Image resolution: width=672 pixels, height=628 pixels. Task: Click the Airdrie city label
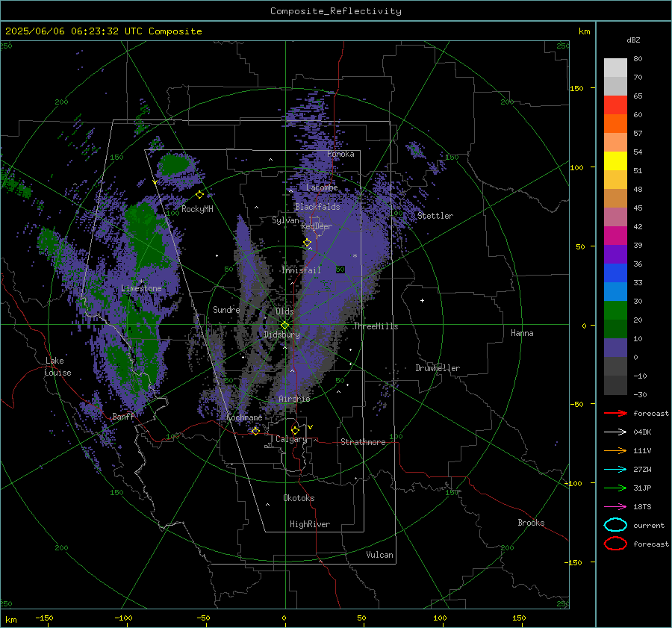tap(294, 399)
